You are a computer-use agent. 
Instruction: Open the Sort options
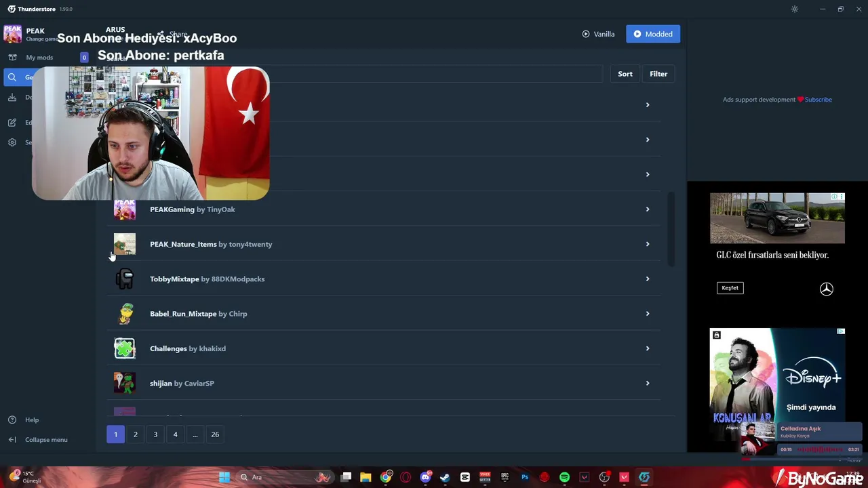(x=625, y=74)
